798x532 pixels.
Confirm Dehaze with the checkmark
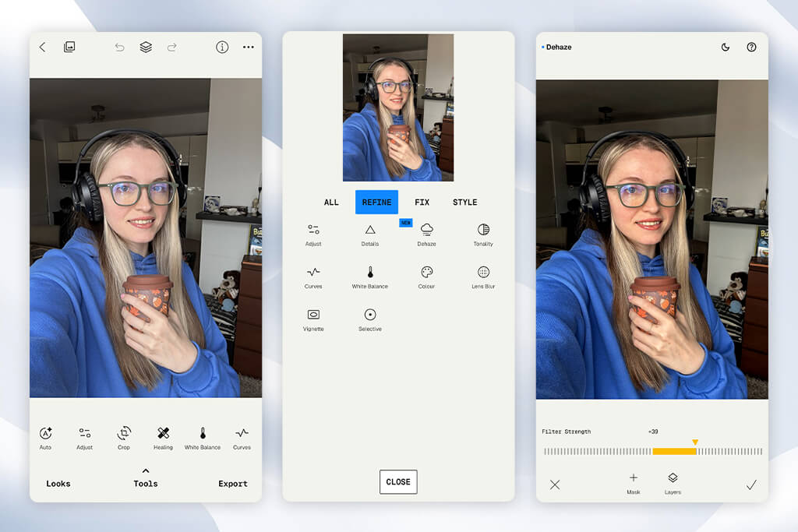point(751,484)
